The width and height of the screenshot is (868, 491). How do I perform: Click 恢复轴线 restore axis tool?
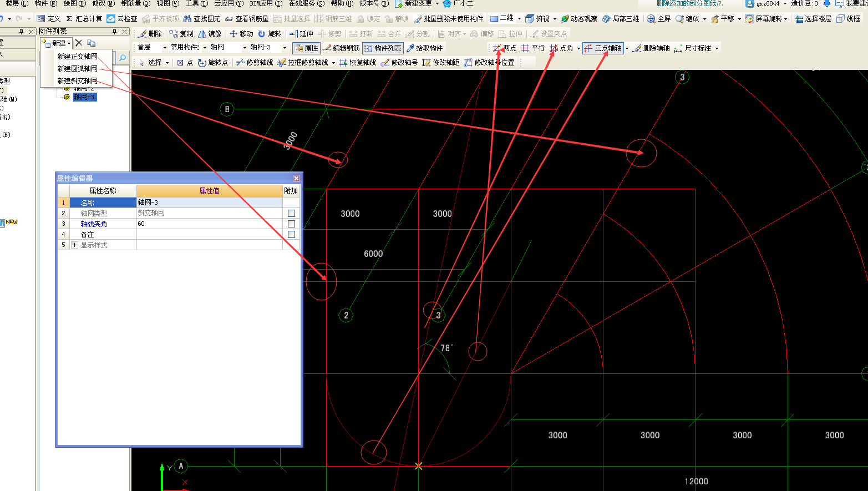point(358,63)
